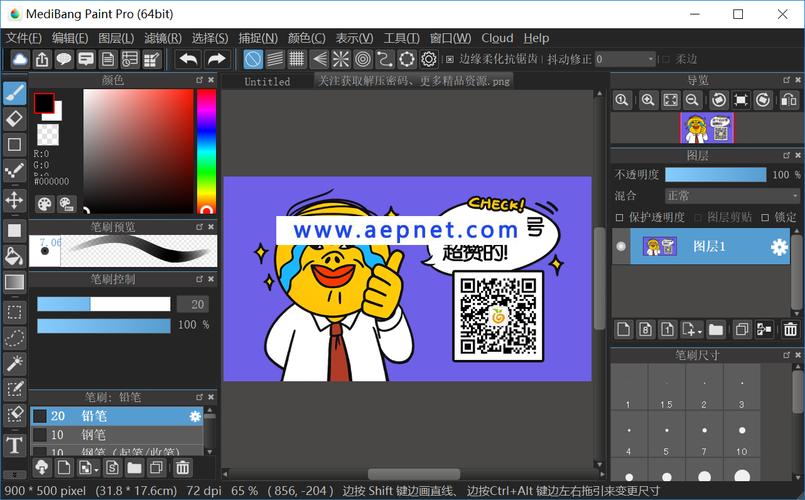The width and height of the screenshot is (805, 500).
Task: Open 抖动修正 dropdown
Action: [625, 60]
